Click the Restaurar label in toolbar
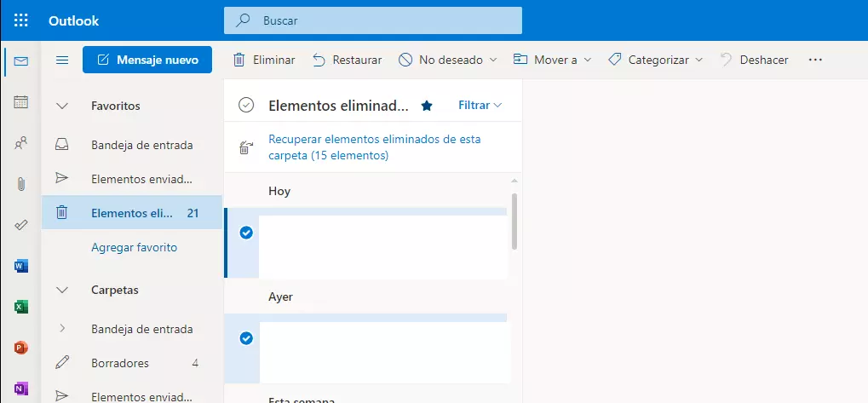This screenshot has height=403, width=868. coord(357,60)
